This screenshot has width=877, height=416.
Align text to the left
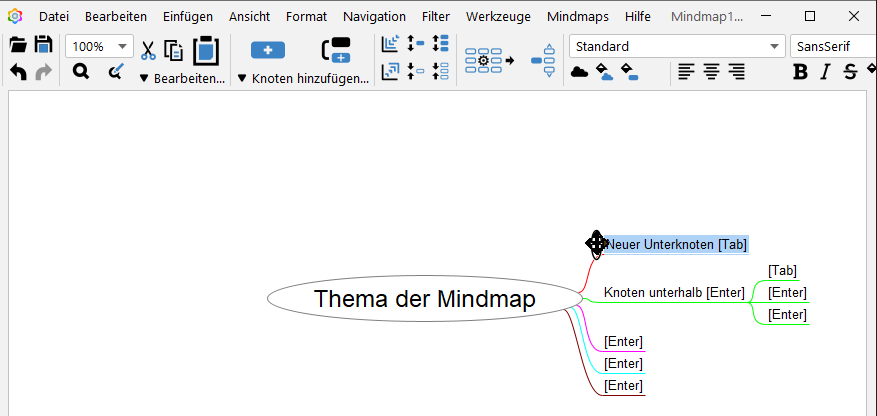click(686, 72)
